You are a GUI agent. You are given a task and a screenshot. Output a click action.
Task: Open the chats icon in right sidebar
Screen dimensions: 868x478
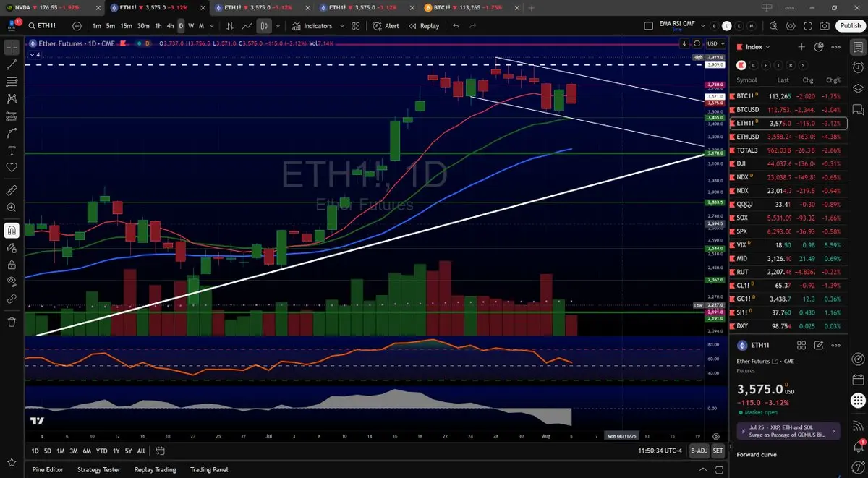point(858,109)
